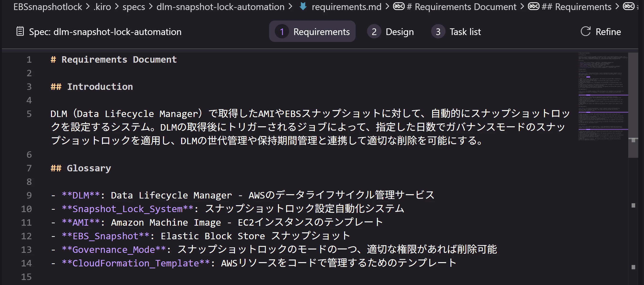This screenshot has height=285, width=644.
Task: Open '## Requirements' breadcrumb symbol
Action: [x=577, y=7]
